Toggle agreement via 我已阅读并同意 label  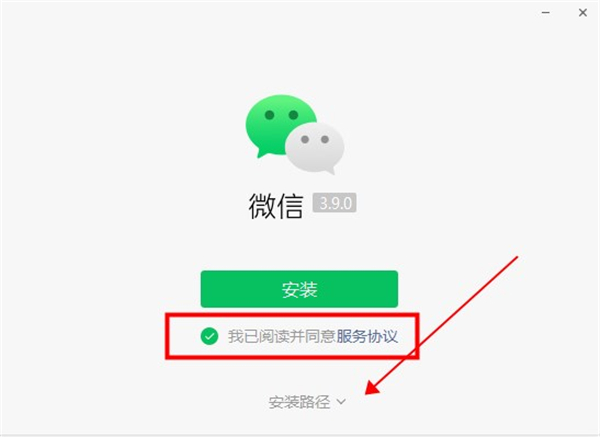pyautogui.click(x=282, y=336)
